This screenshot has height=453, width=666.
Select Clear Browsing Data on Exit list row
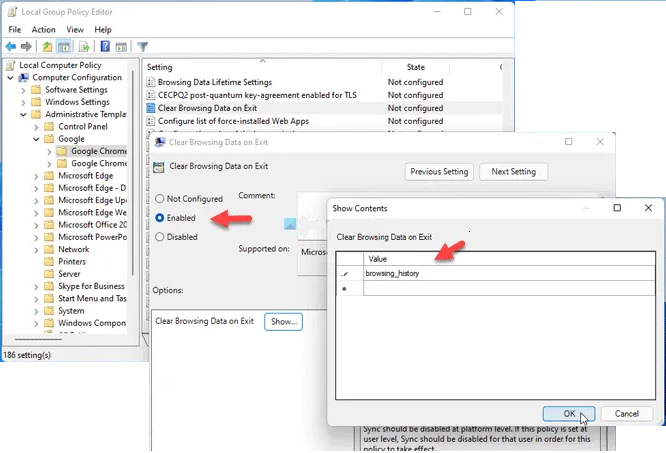coord(323,108)
